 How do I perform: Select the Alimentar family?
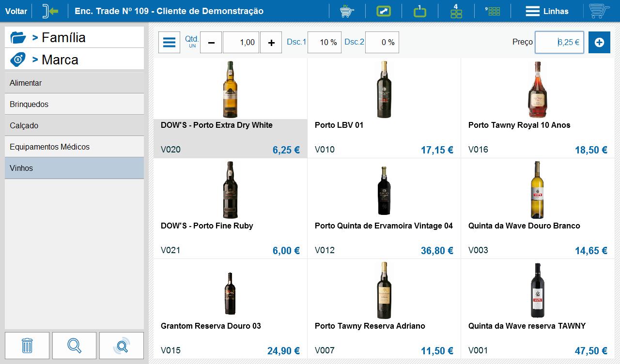pos(75,83)
